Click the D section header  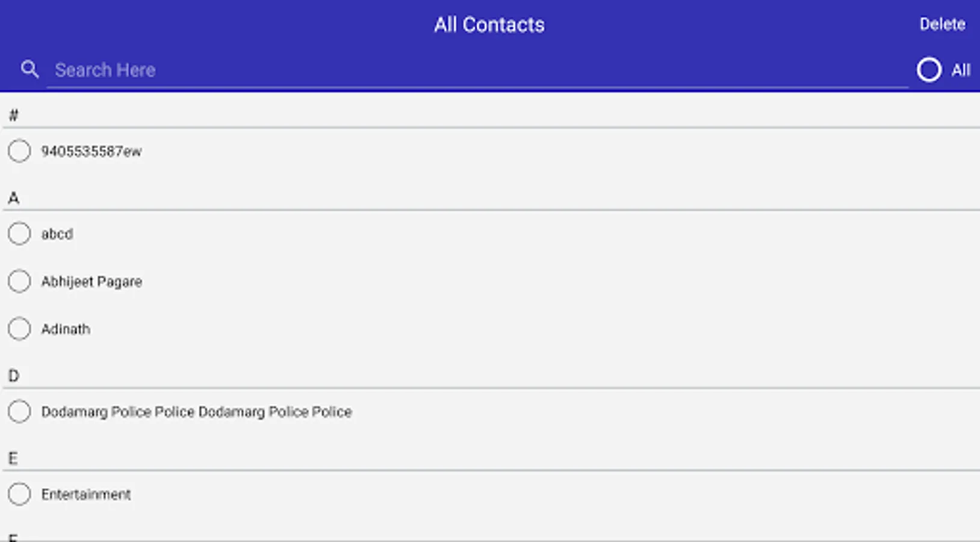pos(14,376)
